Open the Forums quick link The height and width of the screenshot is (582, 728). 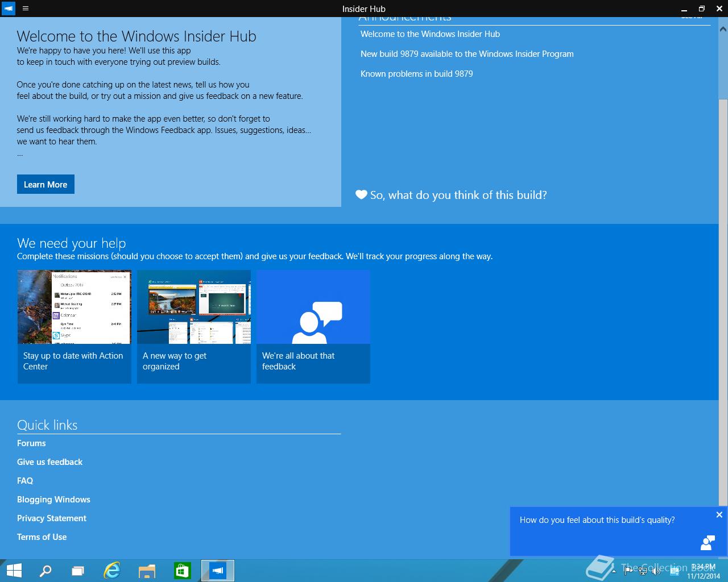click(31, 443)
